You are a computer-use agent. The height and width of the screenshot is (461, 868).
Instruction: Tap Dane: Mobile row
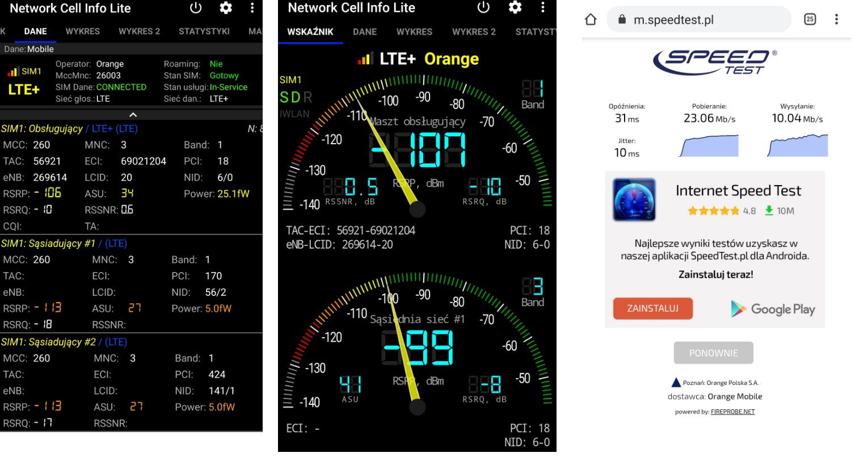(x=131, y=49)
